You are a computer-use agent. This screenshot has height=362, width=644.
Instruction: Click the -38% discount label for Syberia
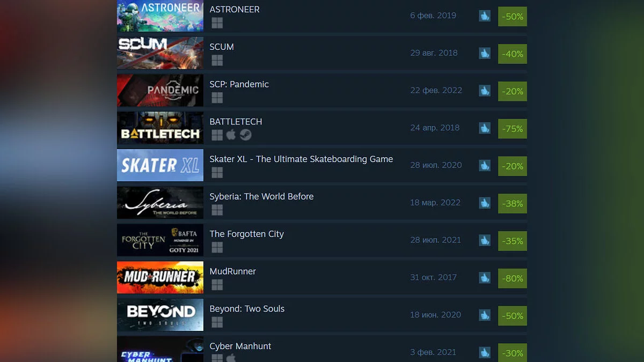(x=513, y=204)
